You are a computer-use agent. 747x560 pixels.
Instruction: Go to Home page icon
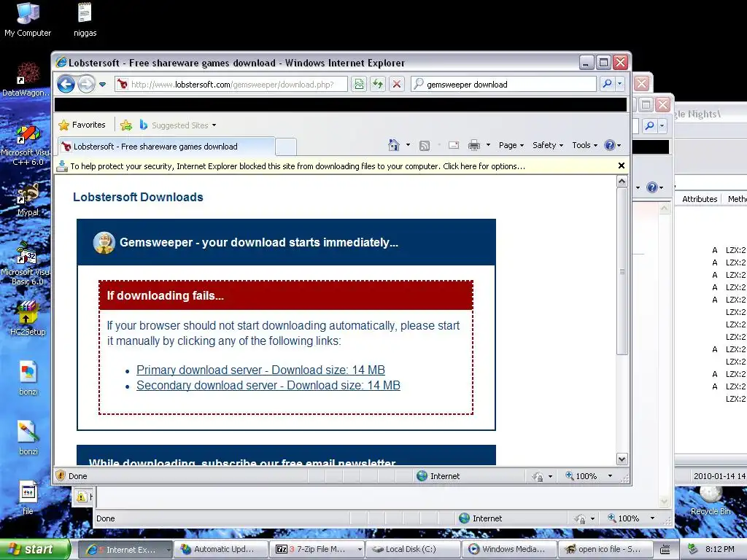click(394, 145)
